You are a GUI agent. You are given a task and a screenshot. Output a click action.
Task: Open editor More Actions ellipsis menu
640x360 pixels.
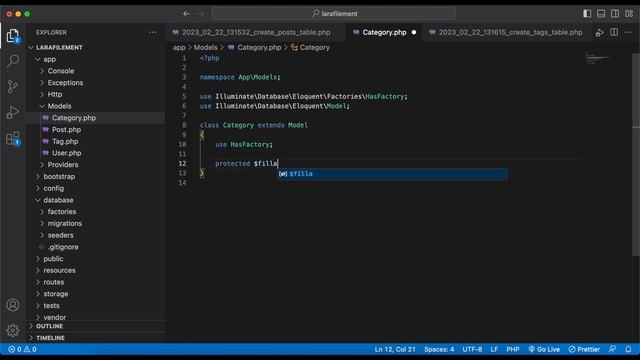coord(628,32)
